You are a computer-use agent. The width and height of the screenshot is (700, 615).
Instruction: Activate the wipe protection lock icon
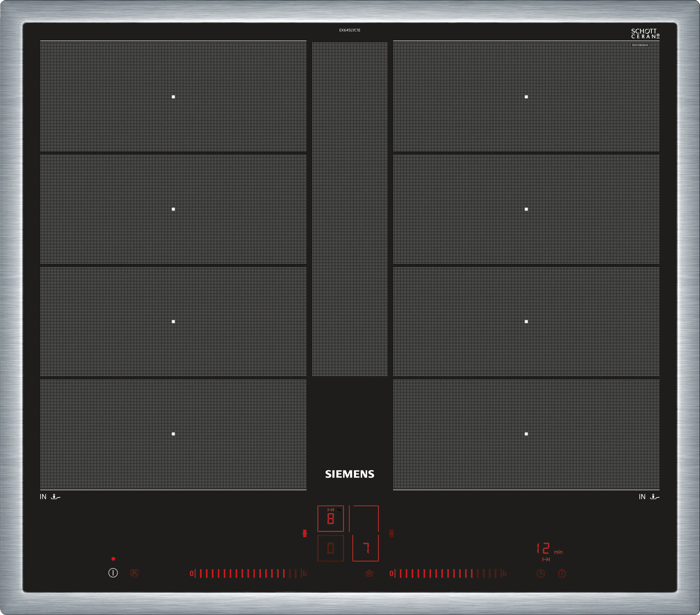[x=134, y=573]
